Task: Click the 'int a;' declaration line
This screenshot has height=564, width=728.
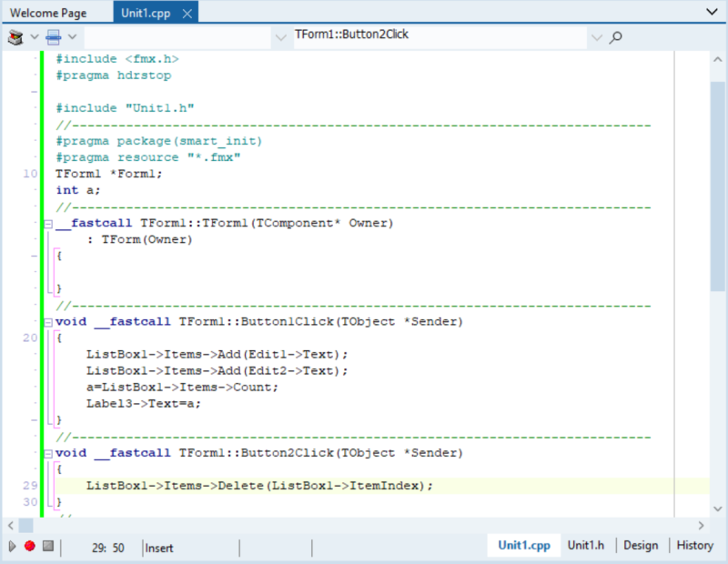Action: click(x=77, y=190)
